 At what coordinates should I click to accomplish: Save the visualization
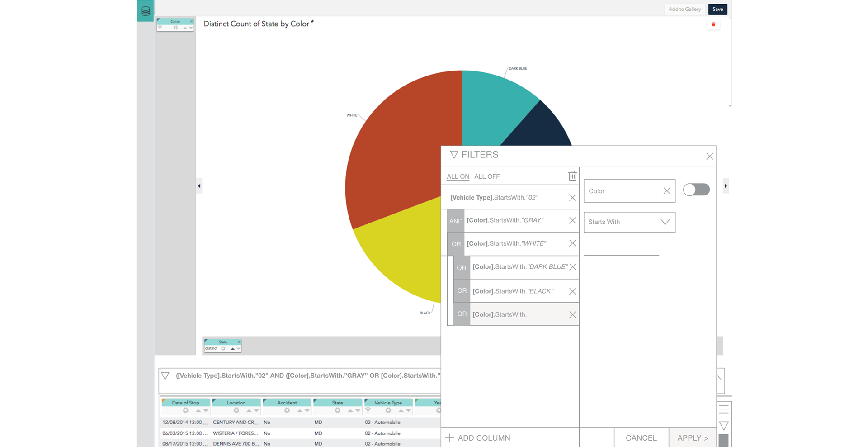pos(717,9)
